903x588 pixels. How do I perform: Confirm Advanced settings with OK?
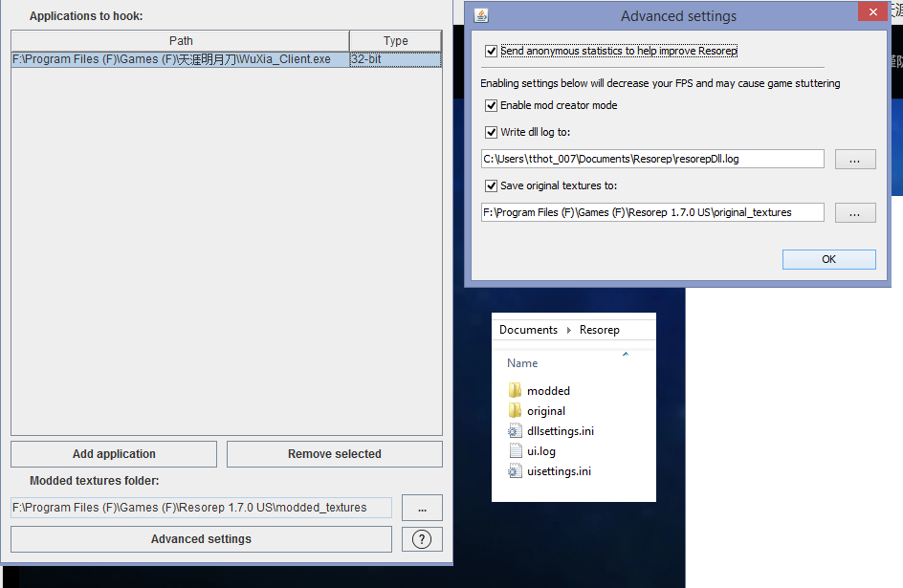click(828, 259)
